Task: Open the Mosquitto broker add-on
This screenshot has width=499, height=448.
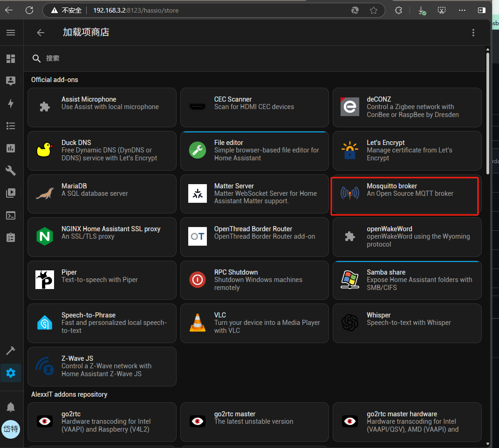Action: tap(406, 193)
